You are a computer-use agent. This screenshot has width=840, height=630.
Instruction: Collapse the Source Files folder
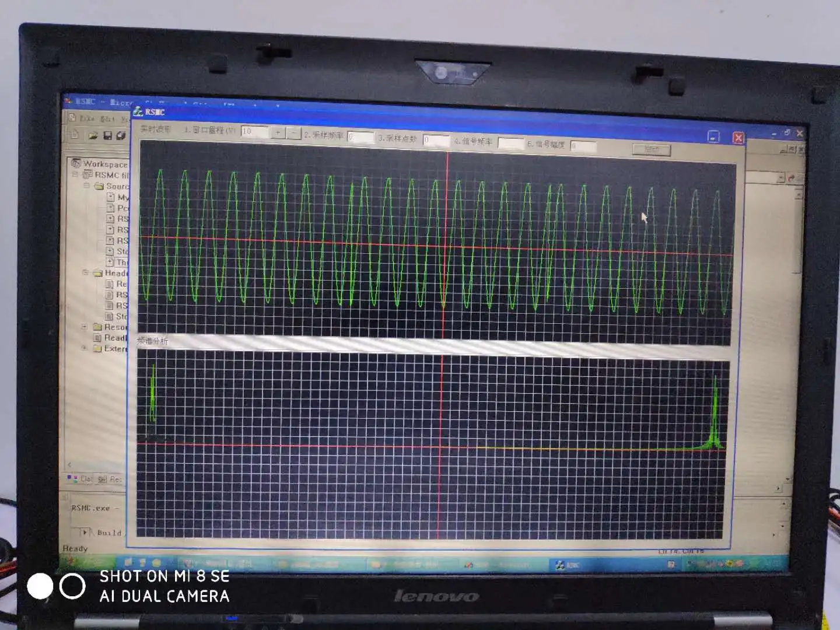tap(86, 185)
